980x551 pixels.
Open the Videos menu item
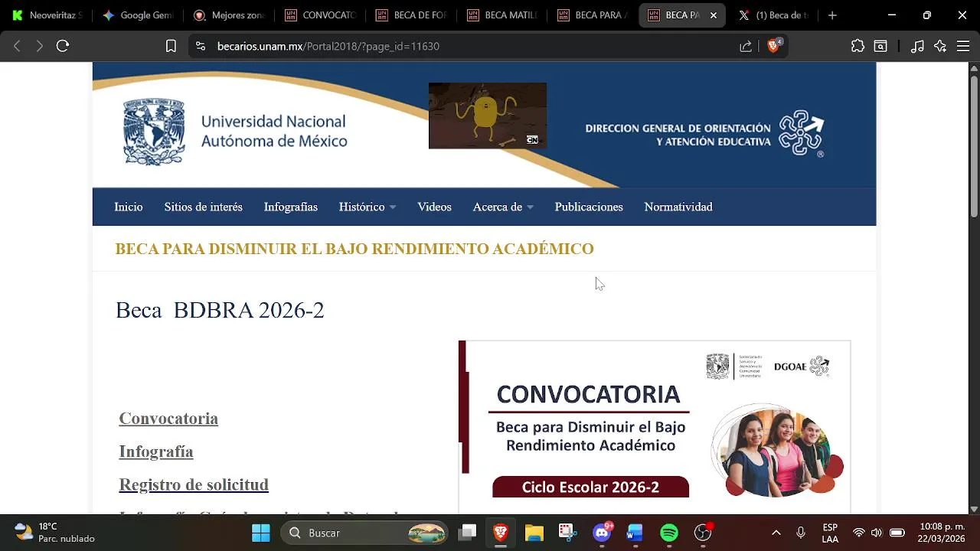pos(434,207)
